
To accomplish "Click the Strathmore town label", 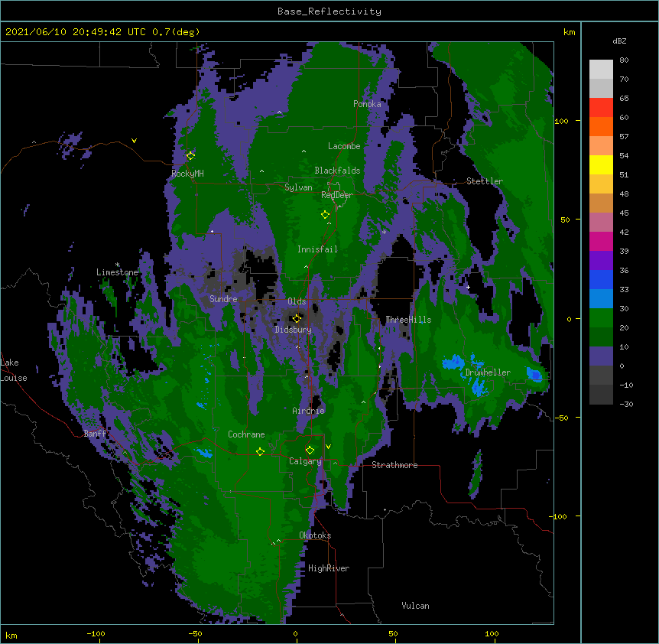I will (394, 465).
